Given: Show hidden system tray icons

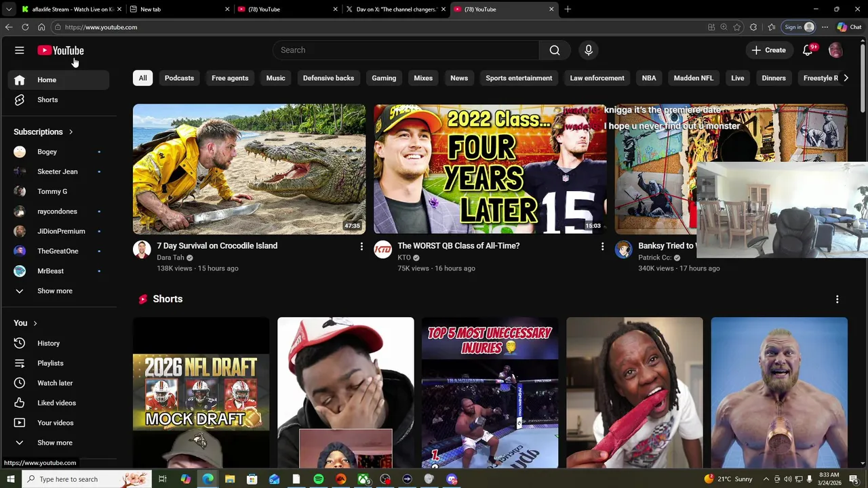Looking at the screenshot, I should click(x=766, y=479).
